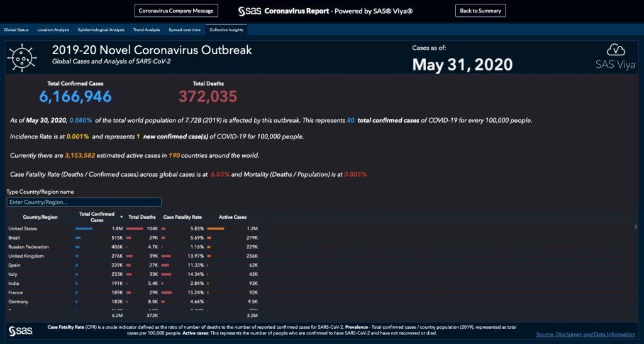The width and height of the screenshot is (644, 344).
Task: Click the 0.080% population affected value
Action: coord(81,120)
